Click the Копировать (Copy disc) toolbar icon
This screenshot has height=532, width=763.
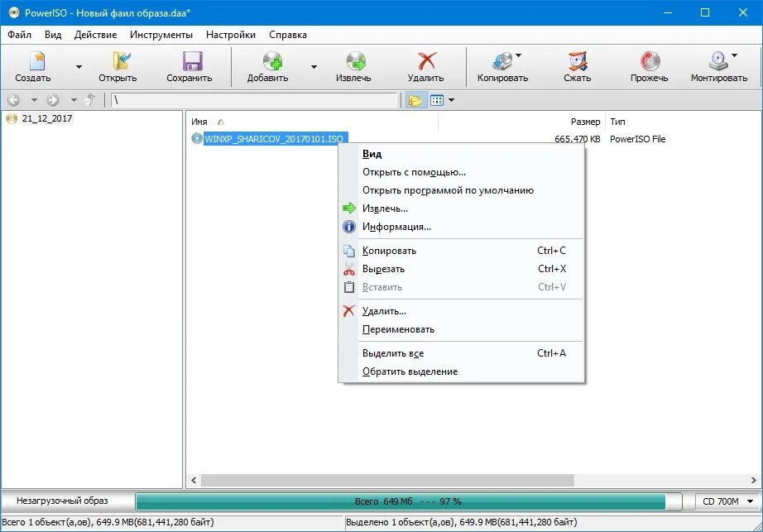(x=502, y=62)
